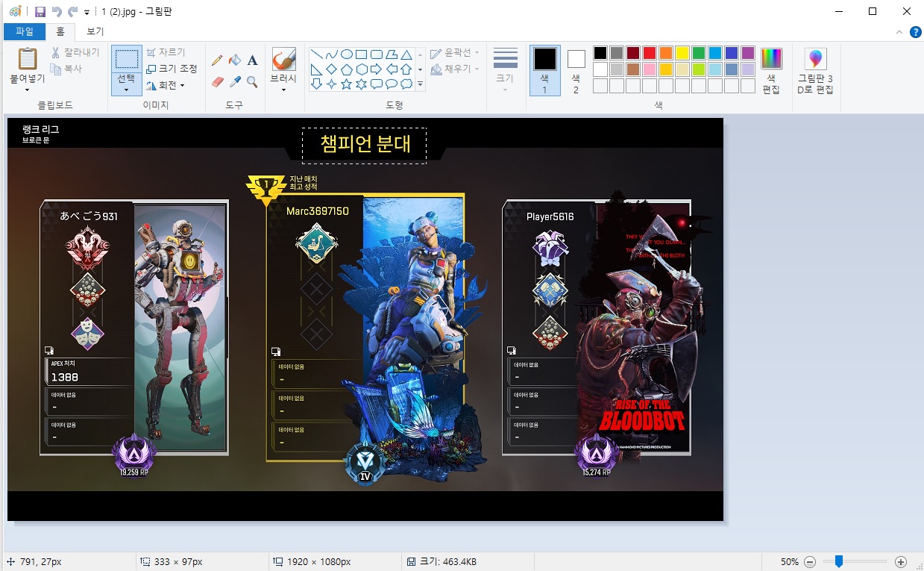Choose the Five-point star shape
The image size is (924, 571).
pyautogui.click(x=346, y=84)
